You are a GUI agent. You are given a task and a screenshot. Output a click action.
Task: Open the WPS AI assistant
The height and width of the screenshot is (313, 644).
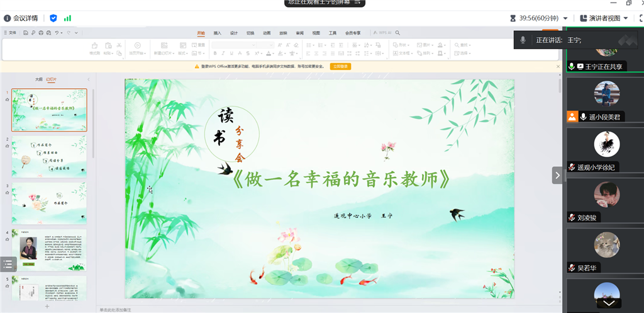382,33
